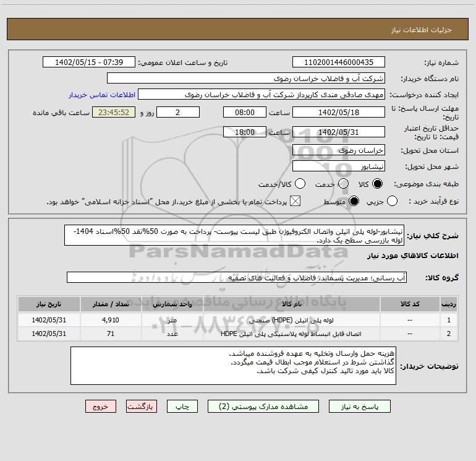476x461 pixels.
Task: Click the general need description text box
Action: tap(234, 235)
